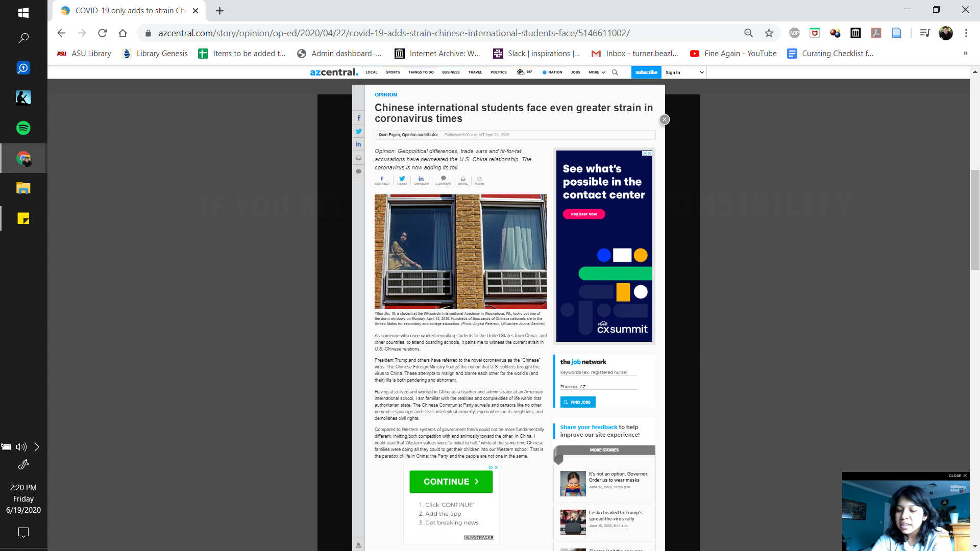Reload the page in Chrome

click(x=103, y=33)
